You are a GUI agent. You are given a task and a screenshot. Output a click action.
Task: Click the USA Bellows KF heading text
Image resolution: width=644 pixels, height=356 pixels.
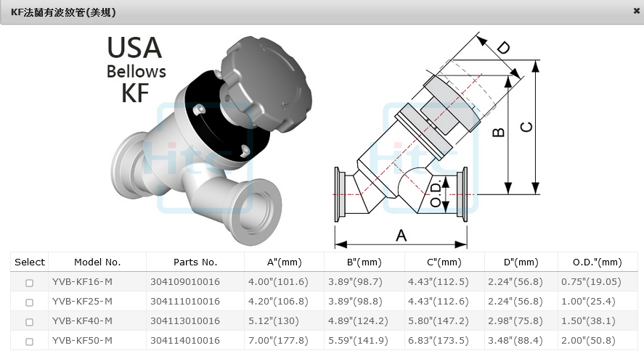136,69
